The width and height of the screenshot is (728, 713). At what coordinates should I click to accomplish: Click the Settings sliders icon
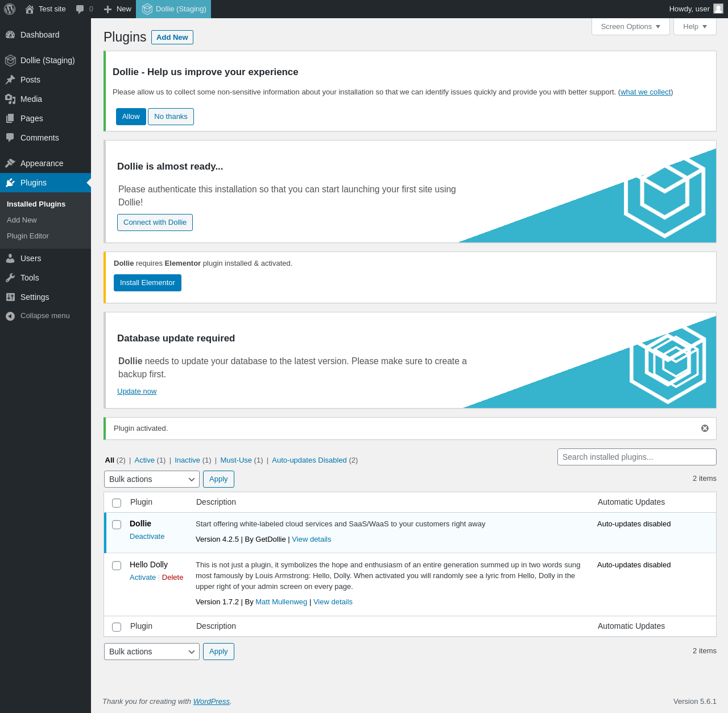[x=10, y=297]
